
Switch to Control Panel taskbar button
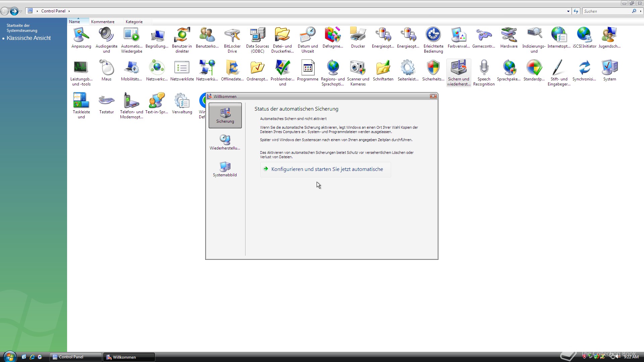(76, 357)
